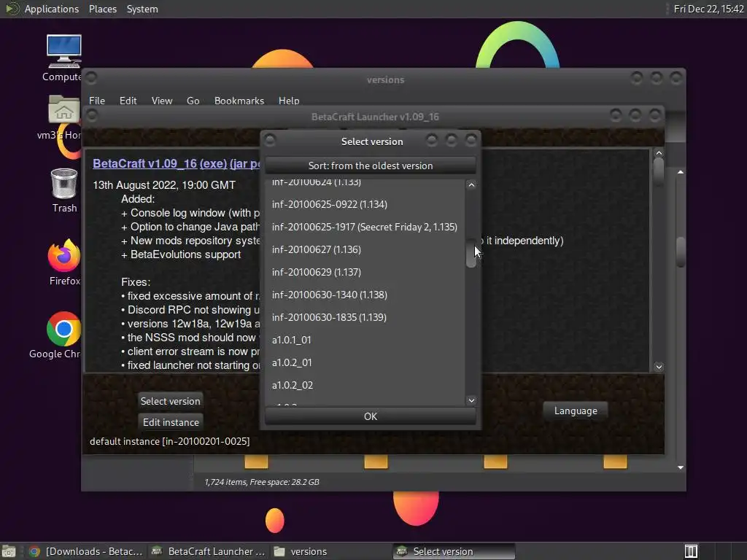Click the version list scrollbar thumb
This screenshot has width=747, height=560.
point(471,253)
